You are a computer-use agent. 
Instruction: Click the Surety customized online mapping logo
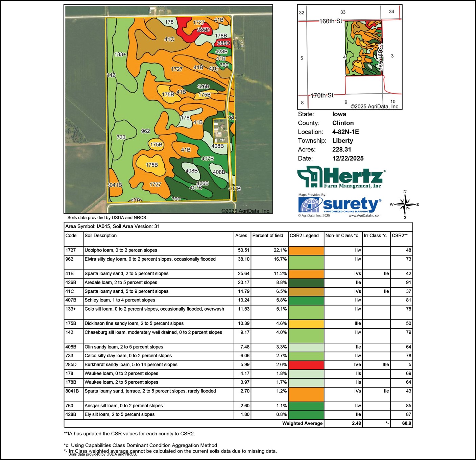340,205
